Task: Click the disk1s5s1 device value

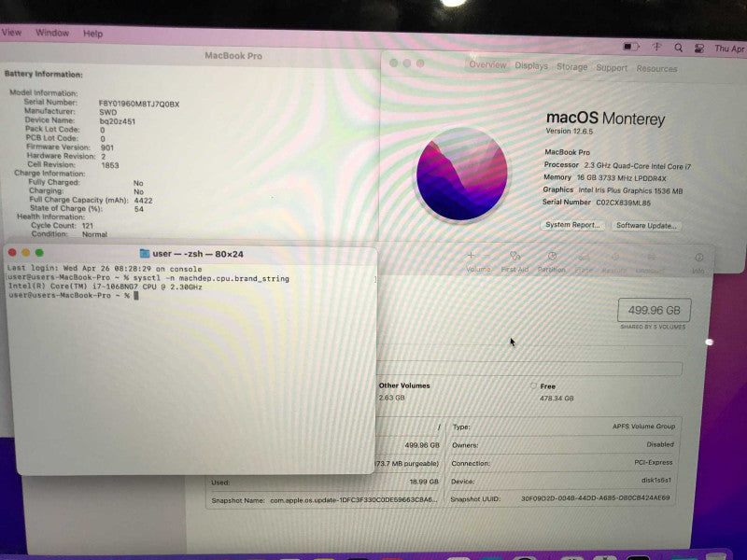Action: tap(656, 480)
